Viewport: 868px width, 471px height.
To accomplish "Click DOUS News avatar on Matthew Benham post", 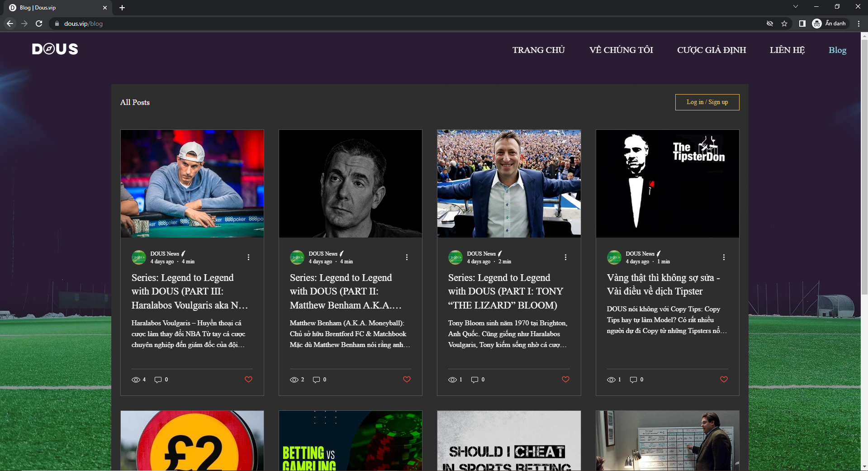I will (297, 257).
